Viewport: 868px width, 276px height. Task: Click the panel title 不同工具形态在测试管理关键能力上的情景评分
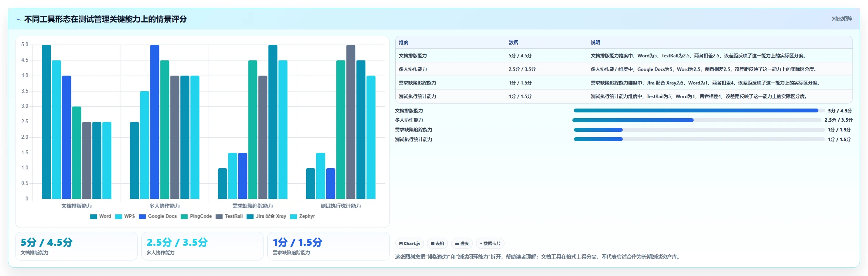tap(105, 19)
